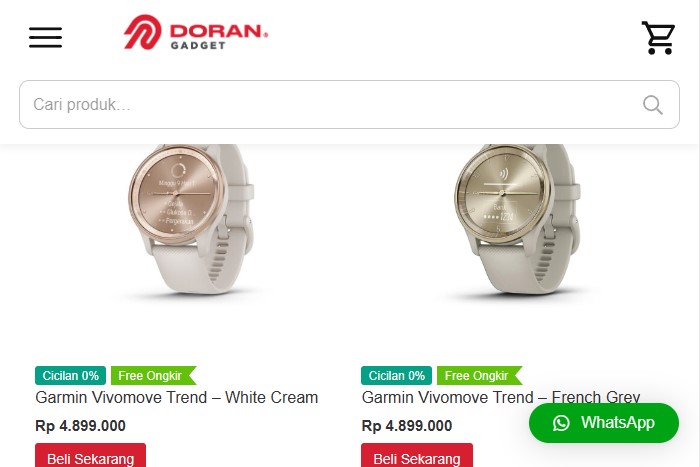Click the White Cream price Rp 4.899.000
Image resolution: width=700 pixels, height=467 pixels.
pyautogui.click(x=80, y=425)
